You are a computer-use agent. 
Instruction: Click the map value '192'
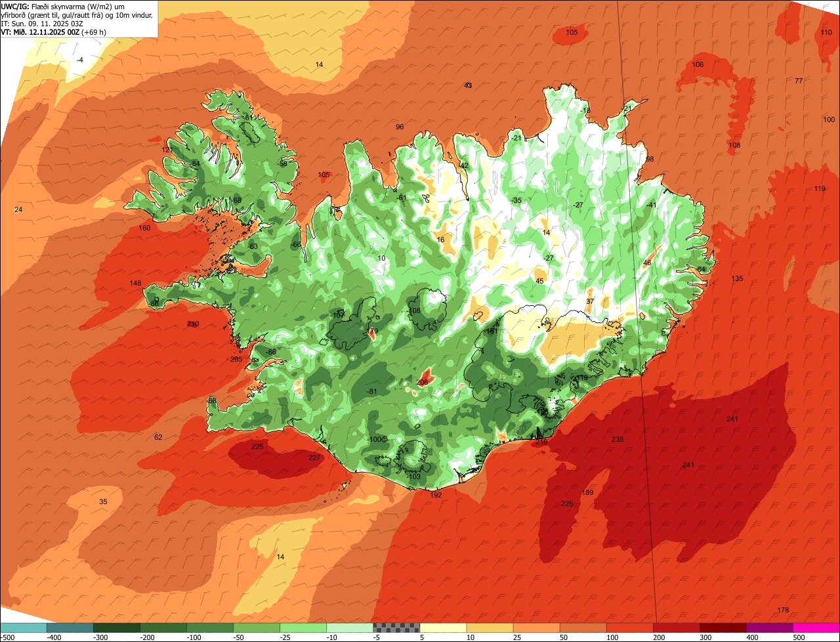tap(436, 495)
